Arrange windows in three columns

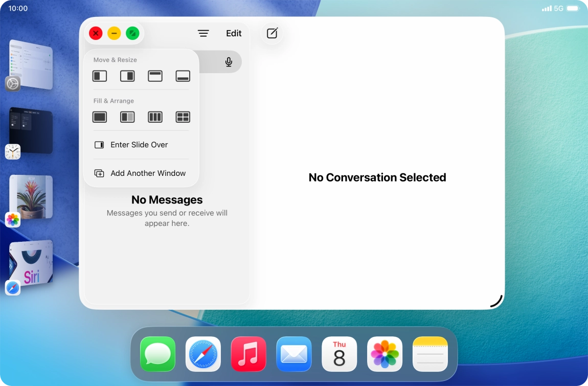[155, 117]
